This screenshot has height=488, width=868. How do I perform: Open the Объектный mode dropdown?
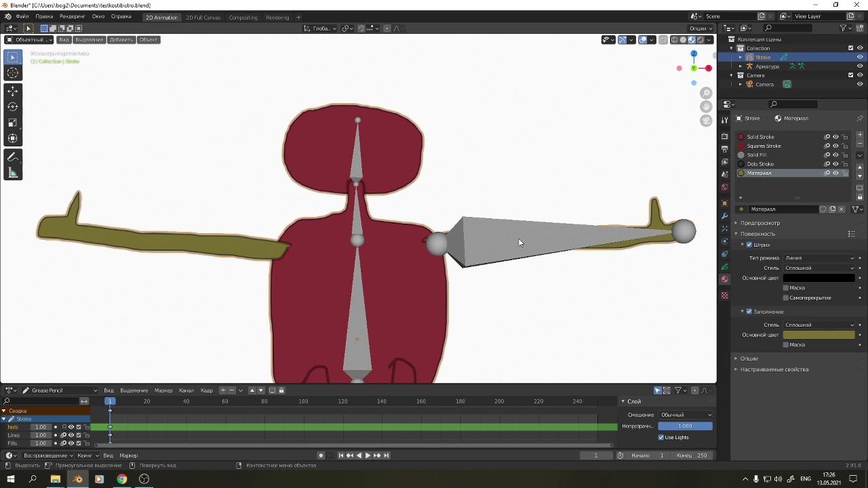pos(31,39)
